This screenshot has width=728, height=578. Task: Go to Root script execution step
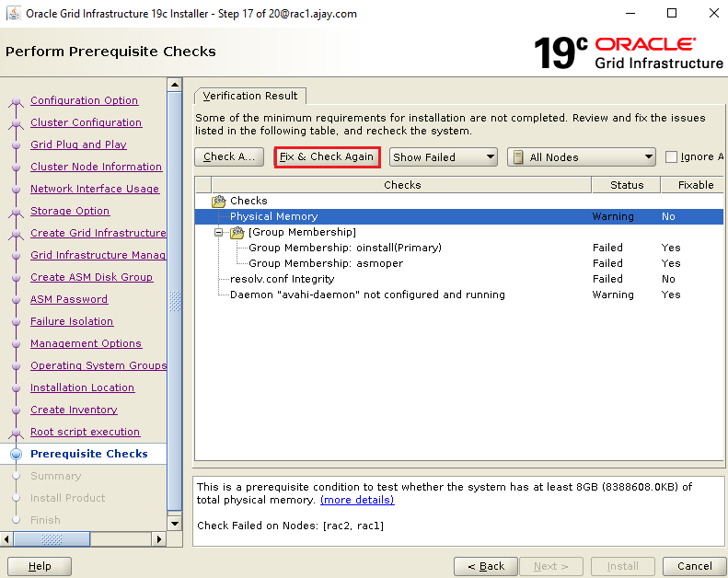pyautogui.click(x=85, y=432)
